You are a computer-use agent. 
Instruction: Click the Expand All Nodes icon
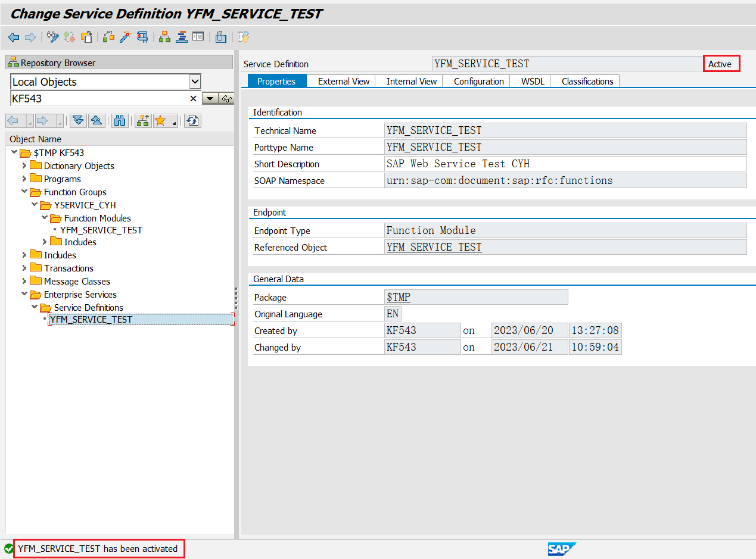tap(78, 121)
